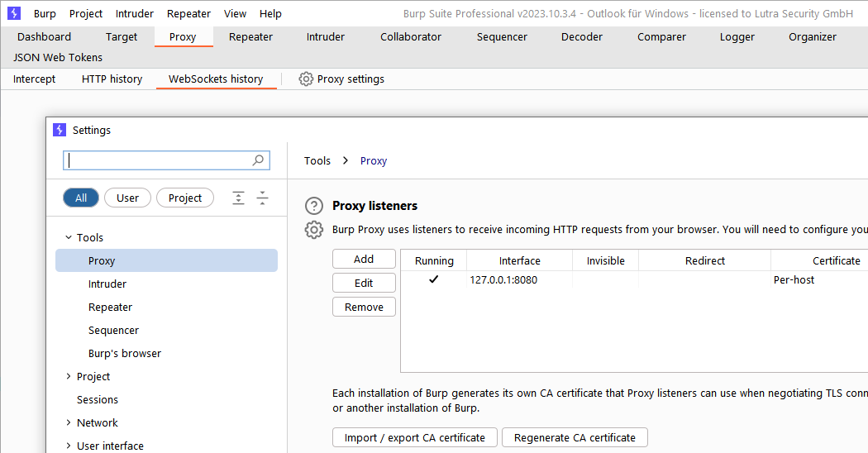Toggle the Running checkmark for 127.0.0.1:8080
The width and height of the screenshot is (868, 453).
click(x=434, y=279)
